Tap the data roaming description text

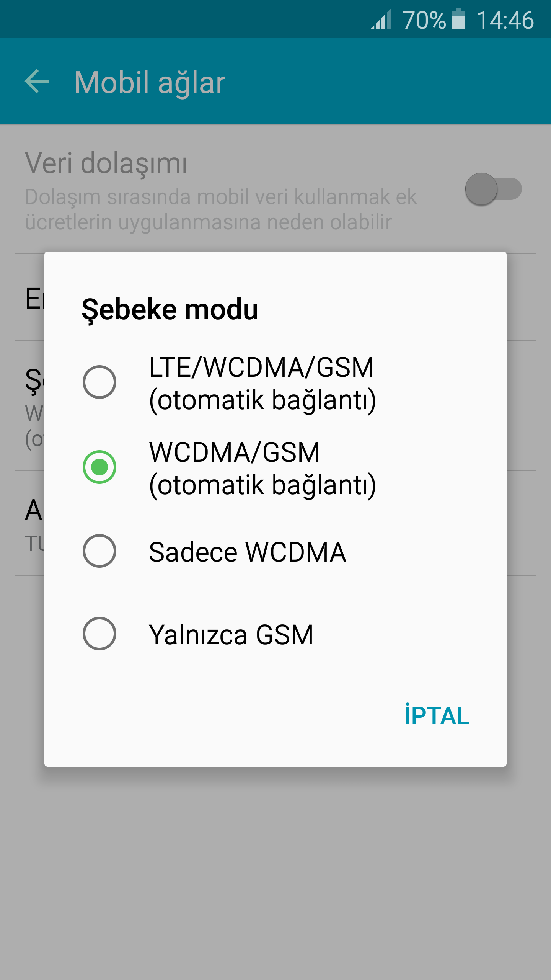(x=221, y=209)
